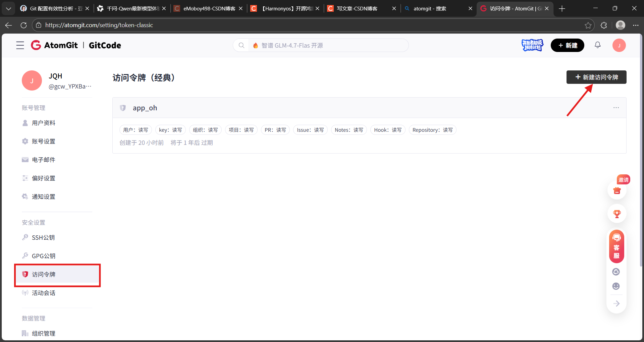Viewport: 644px width, 342px height.
Task: Click the search magnifier icon
Action: tap(241, 45)
